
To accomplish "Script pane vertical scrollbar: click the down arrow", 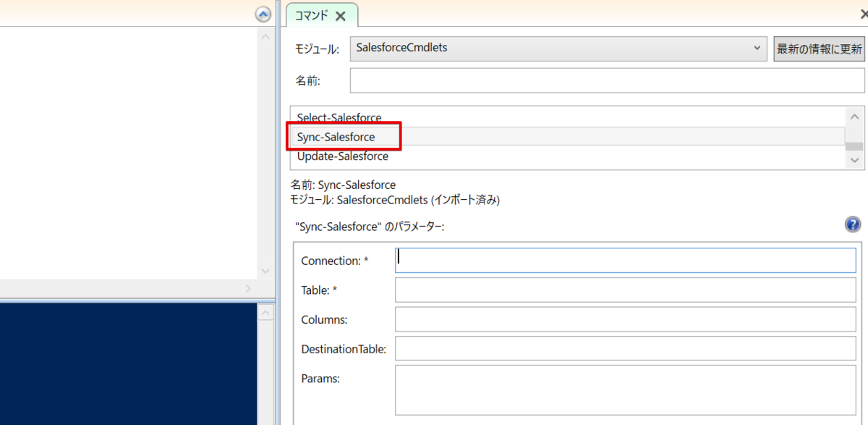I will tap(265, 271).
